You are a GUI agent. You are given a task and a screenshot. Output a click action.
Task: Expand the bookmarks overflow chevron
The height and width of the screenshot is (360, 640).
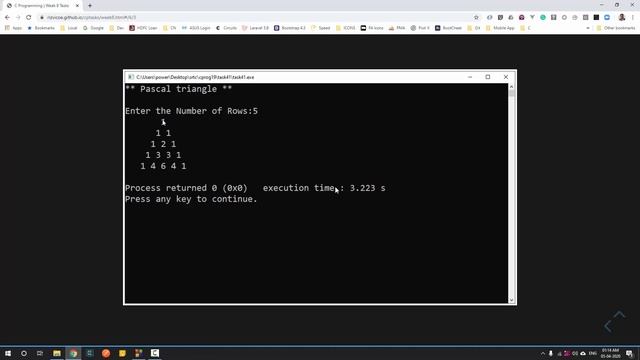point(588,28)
